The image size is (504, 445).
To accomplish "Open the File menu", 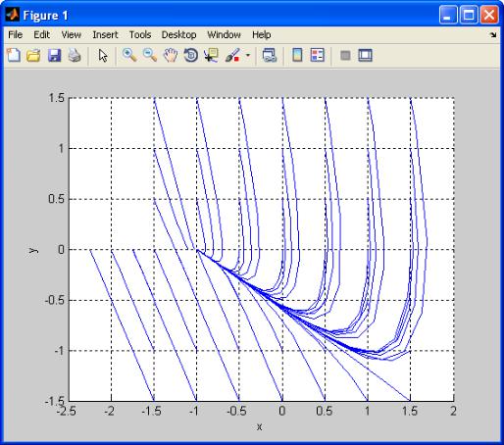I will (x=16, y=34).
